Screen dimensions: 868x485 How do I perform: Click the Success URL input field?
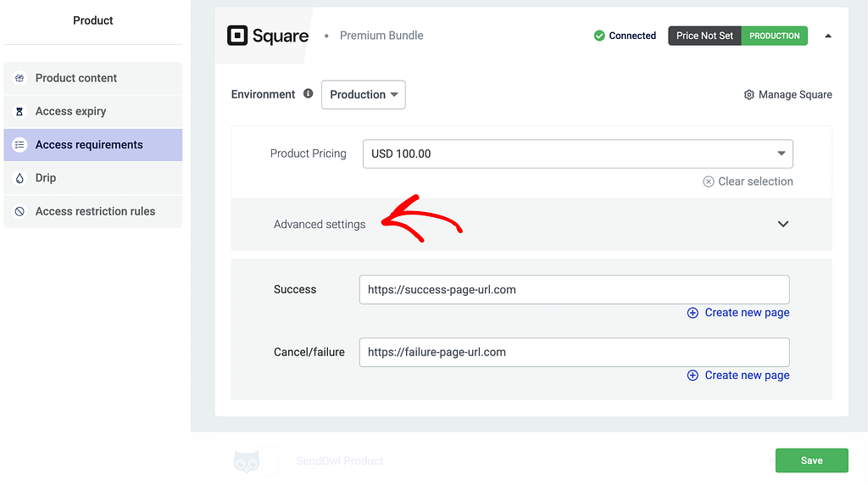(574, 289)
